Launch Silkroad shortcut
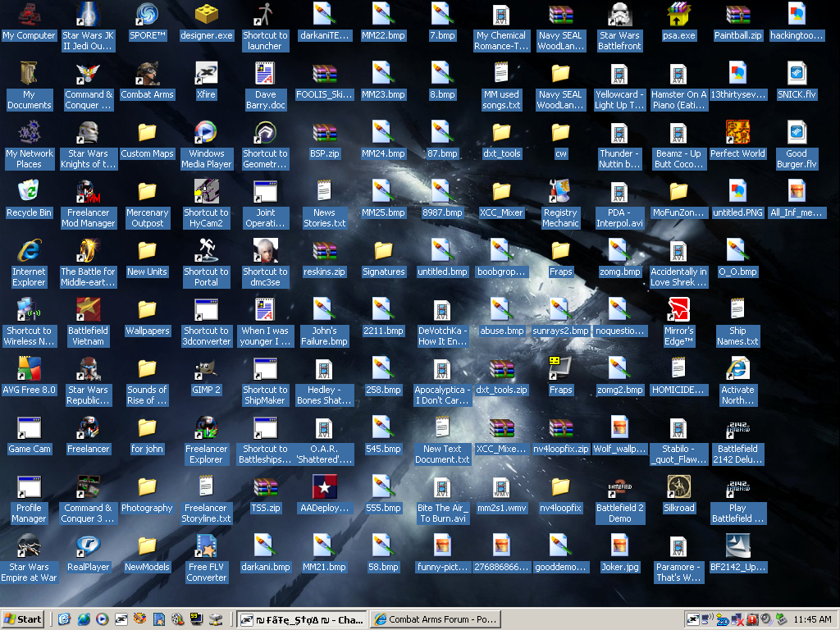The width and height of the screenshot is (840, 630). (678, 495)
